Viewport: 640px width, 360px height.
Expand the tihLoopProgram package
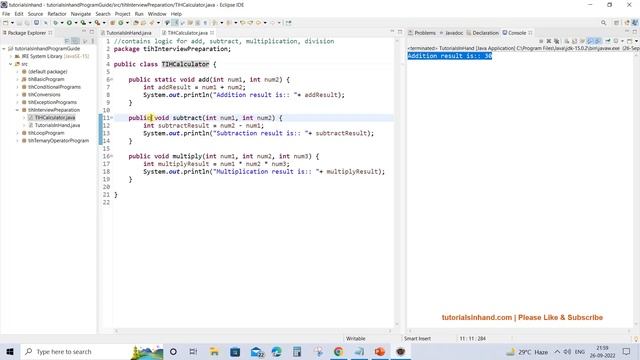pos(17,133)
